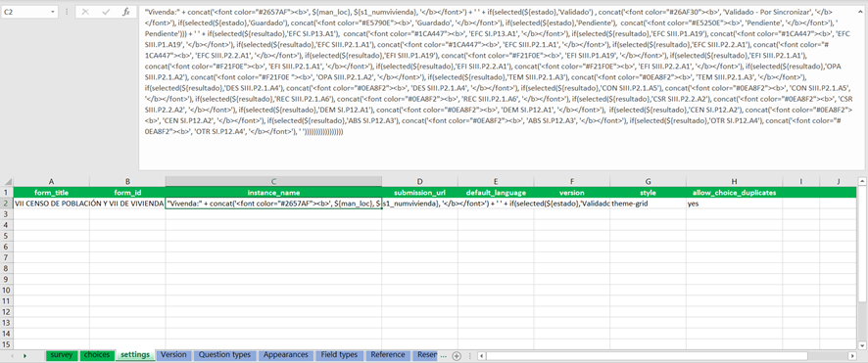The height and width of the screenshot is (363, 868).
Task: Open the Appearances sheet tab
Action: click(x=286, y=355)
